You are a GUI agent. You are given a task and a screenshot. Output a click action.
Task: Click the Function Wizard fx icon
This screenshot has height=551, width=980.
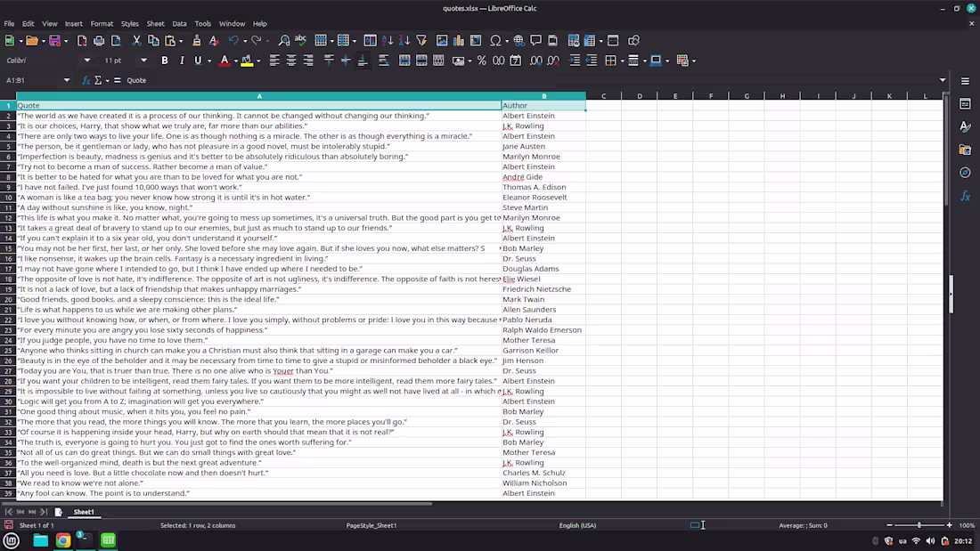point(86,80)
